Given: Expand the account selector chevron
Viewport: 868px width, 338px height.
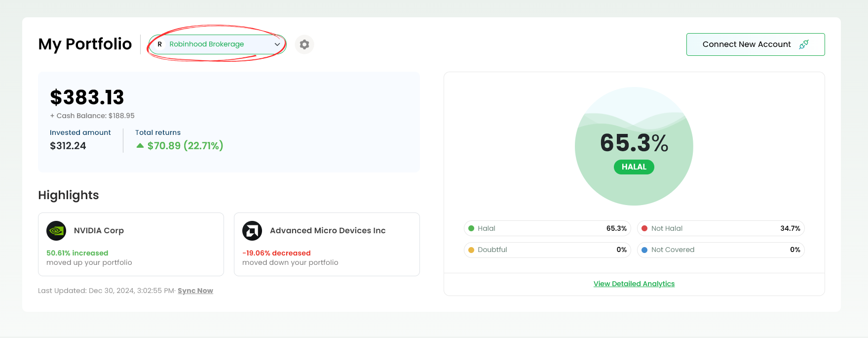Looking at the screenshot, I should click(x=277, y=44).
